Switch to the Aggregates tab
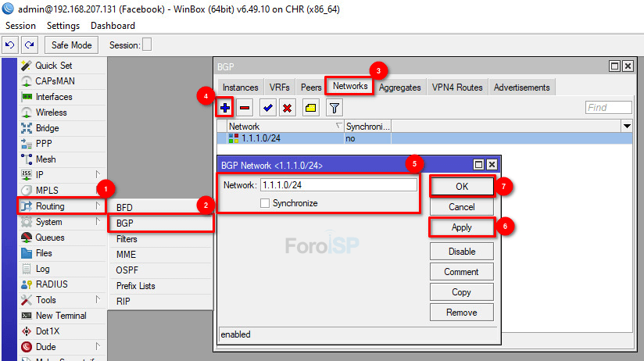 point(399,88)
